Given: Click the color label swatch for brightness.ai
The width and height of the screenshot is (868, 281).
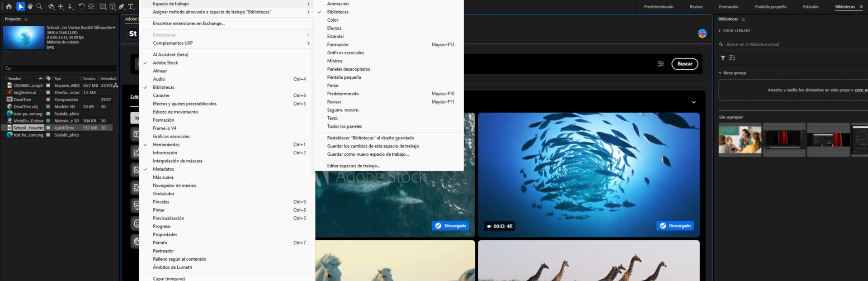Looking at the screenshot, I should [48, 93].
